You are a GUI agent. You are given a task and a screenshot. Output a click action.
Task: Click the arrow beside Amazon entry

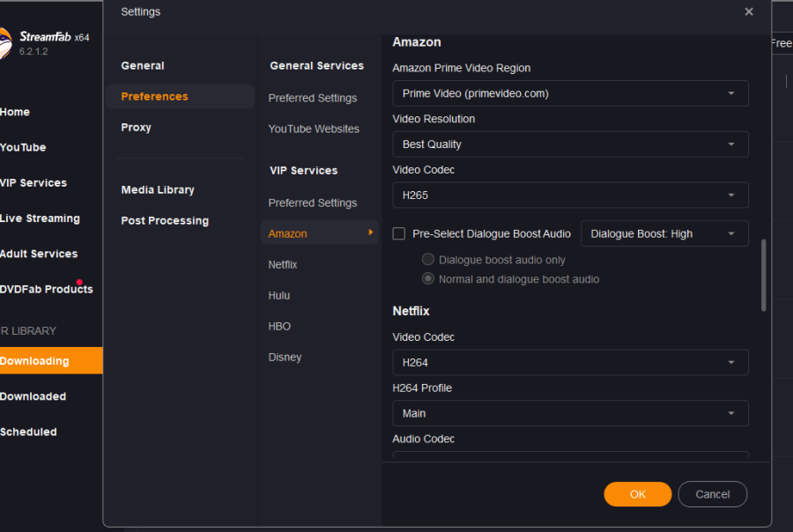tap(370, 233)
